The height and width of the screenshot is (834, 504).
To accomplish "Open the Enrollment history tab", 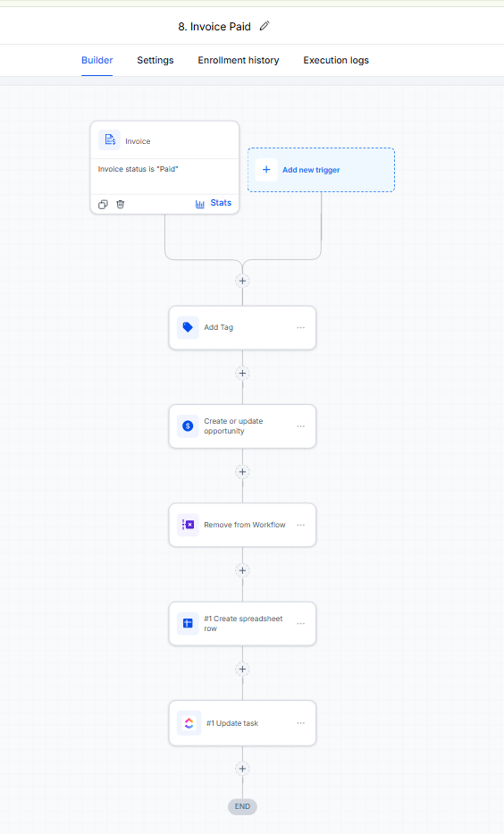I will (x=239, y=60).
